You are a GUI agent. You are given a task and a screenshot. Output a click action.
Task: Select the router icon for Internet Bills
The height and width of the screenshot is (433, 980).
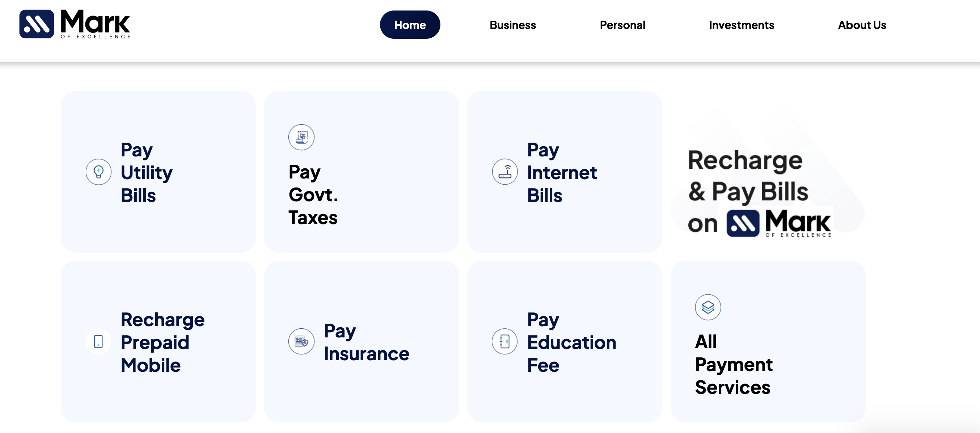[504, 172]
